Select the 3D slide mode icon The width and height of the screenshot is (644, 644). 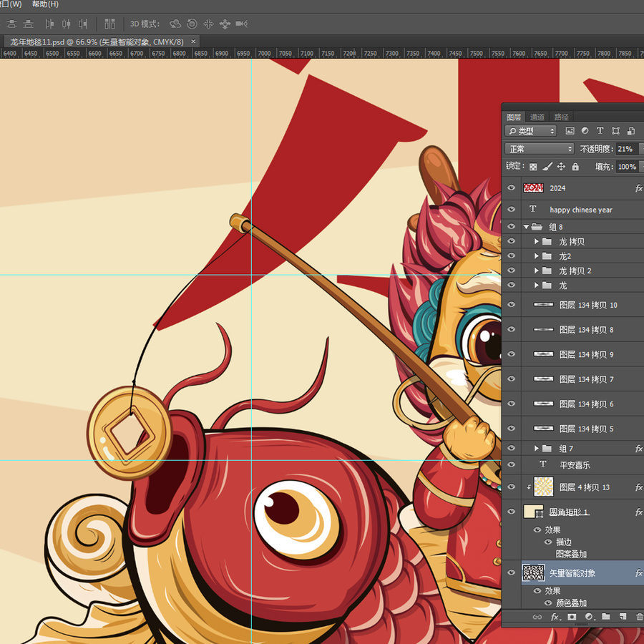point(225,24)
